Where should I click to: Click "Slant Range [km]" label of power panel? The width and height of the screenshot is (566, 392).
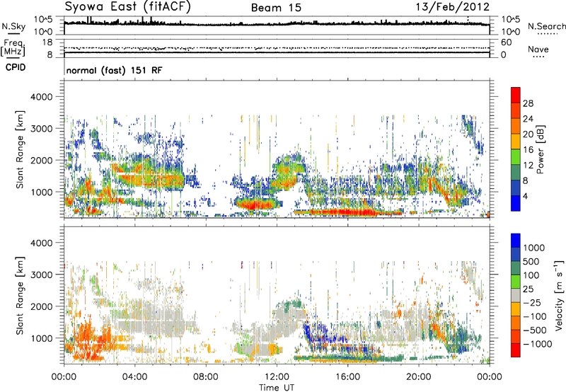click(20, 149)
